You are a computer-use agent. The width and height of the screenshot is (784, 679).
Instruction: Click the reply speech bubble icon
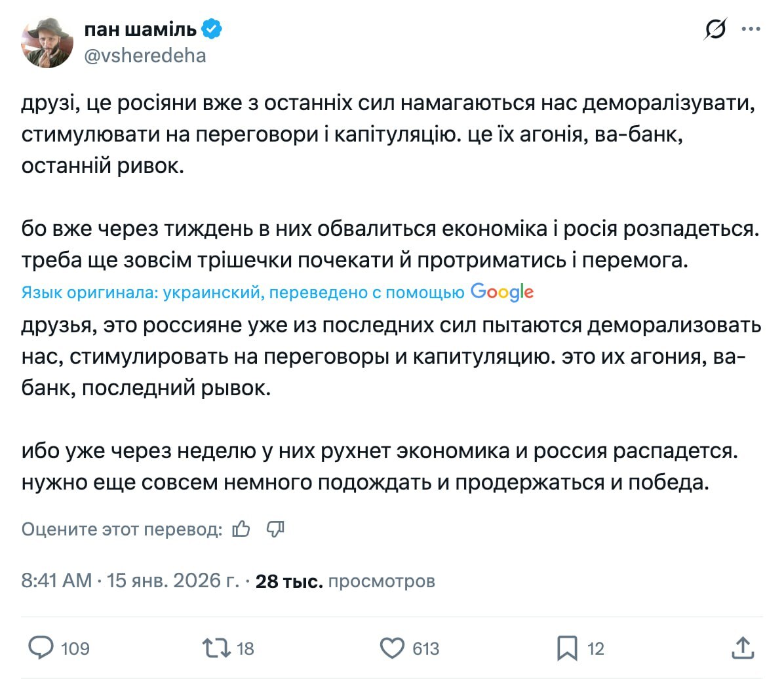coord(41,648)
